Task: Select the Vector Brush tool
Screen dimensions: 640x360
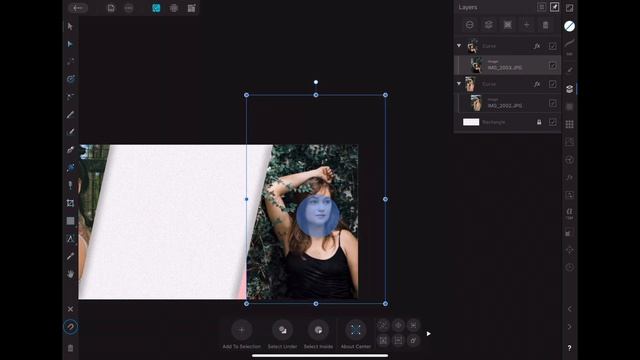Action: [x=70, y=150]
